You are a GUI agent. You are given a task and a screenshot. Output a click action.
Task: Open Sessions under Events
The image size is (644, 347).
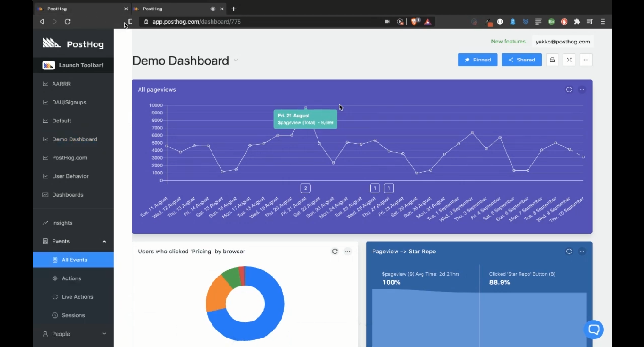pos(73,315)
